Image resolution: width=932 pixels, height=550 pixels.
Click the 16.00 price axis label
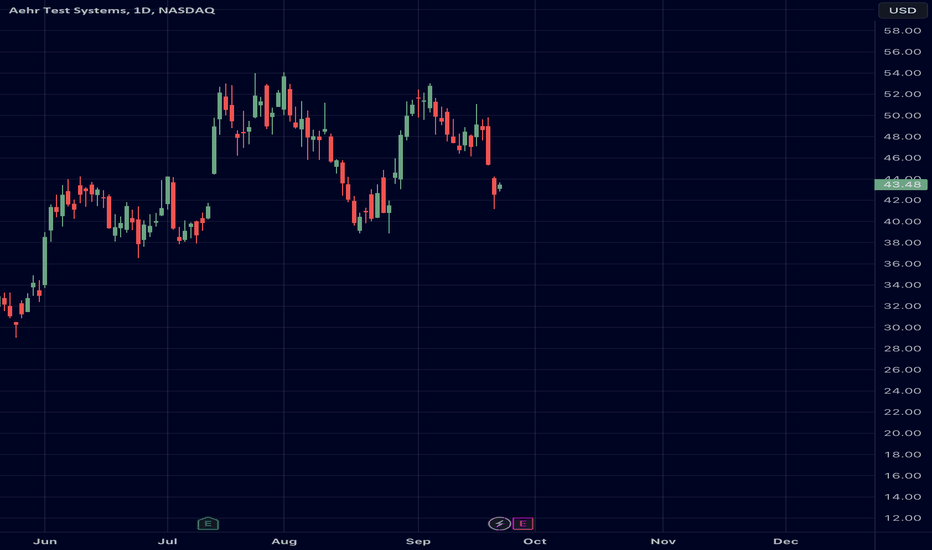902,476
